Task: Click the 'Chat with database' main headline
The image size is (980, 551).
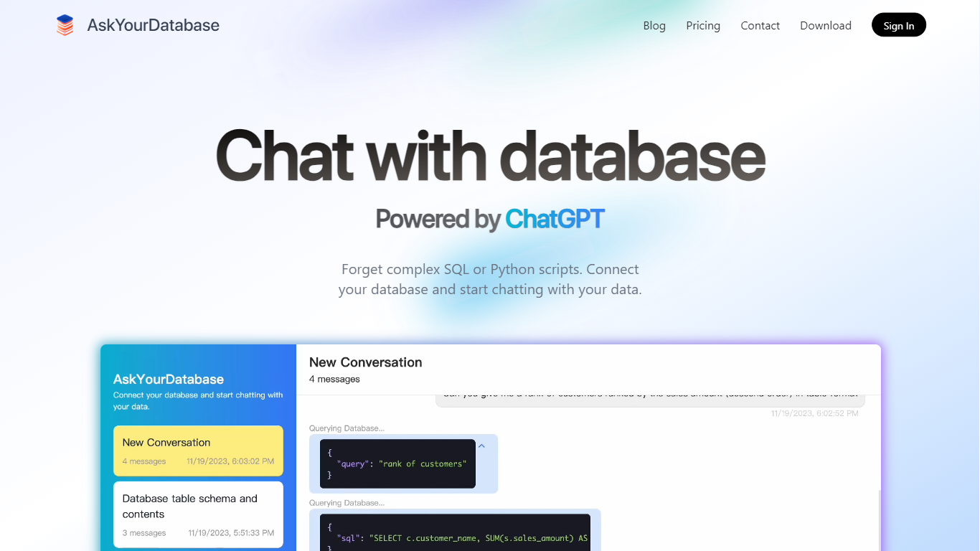Action: [490, 156]
